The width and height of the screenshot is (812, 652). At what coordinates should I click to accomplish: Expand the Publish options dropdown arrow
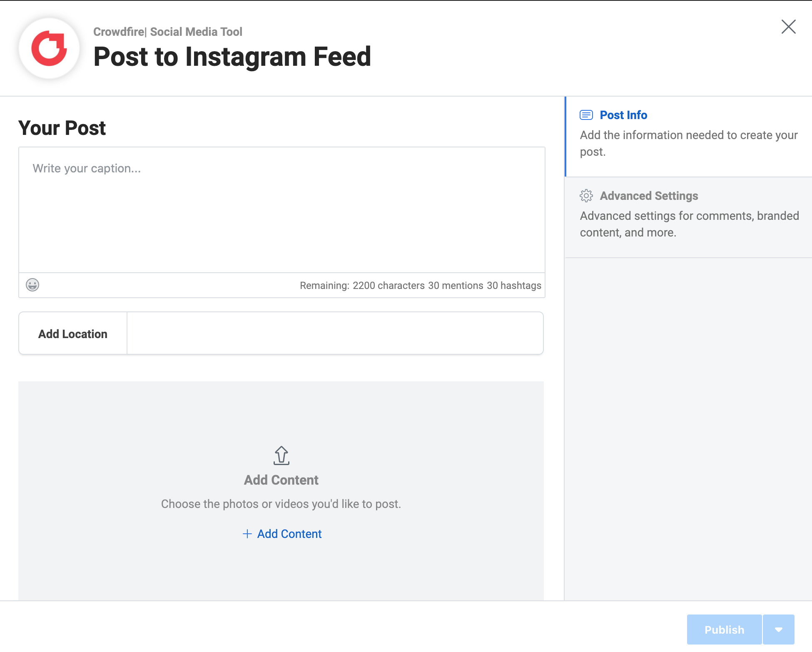[x=779, y=630]
